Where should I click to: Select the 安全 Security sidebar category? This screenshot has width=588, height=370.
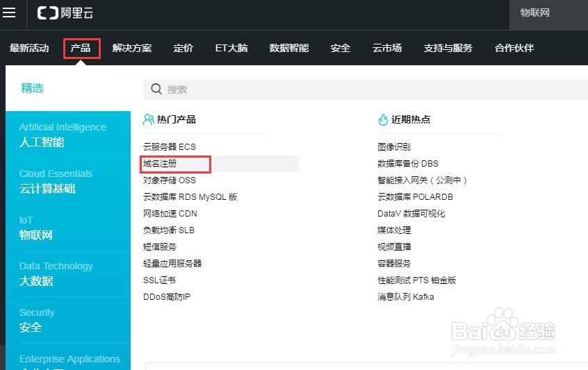tap(37, 320)
